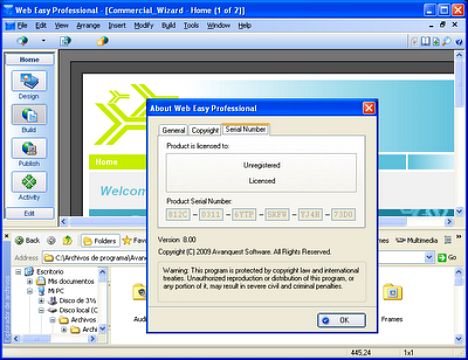
Task: Open the Address bar dropdown arrow
Action: pos(429,257)
